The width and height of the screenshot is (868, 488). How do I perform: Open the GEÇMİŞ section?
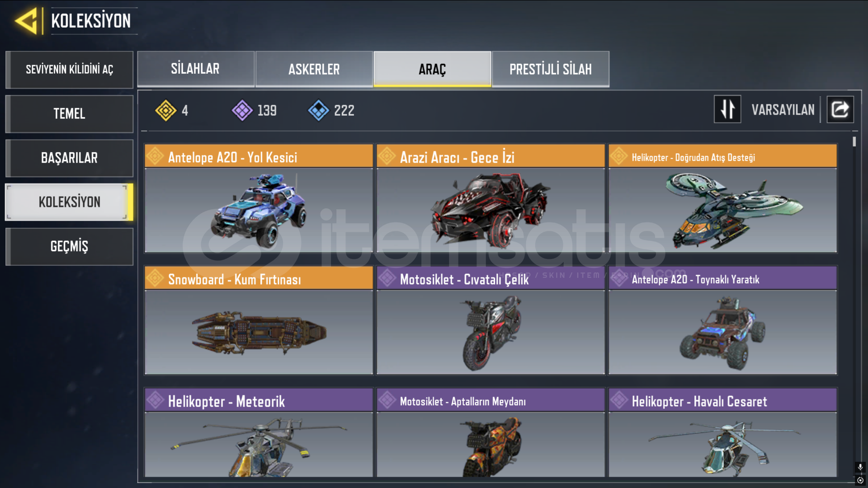[69, 247]
